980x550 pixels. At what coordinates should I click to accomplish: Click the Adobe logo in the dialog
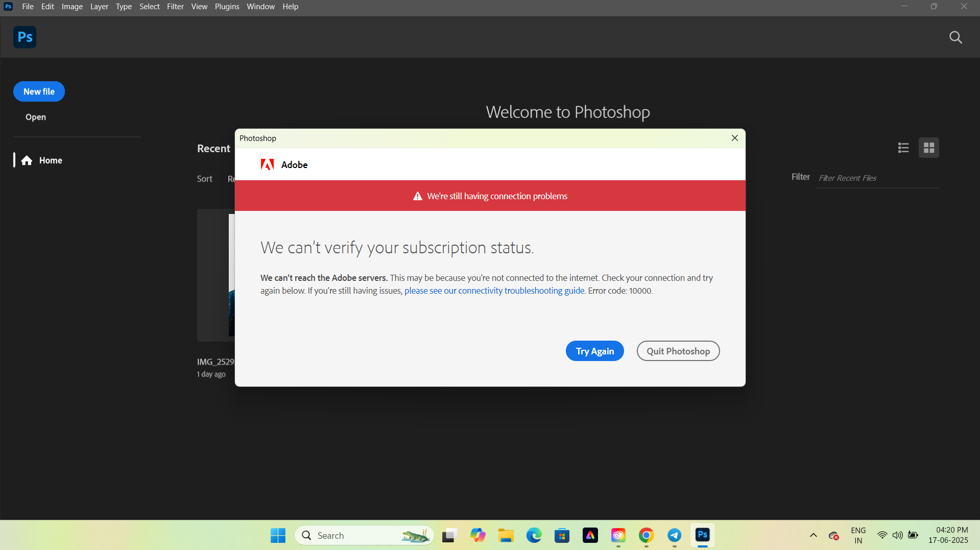(267, 164)
